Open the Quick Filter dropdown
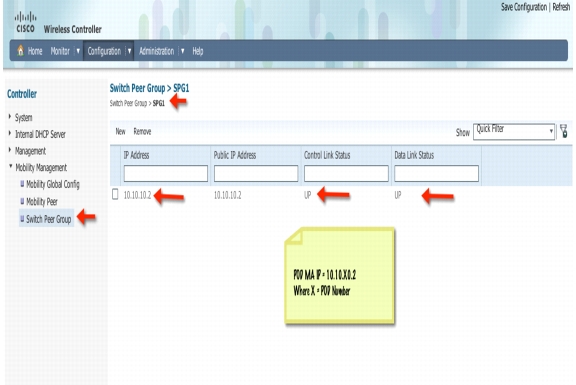576x385 pixels. click(x=514, y=131)
